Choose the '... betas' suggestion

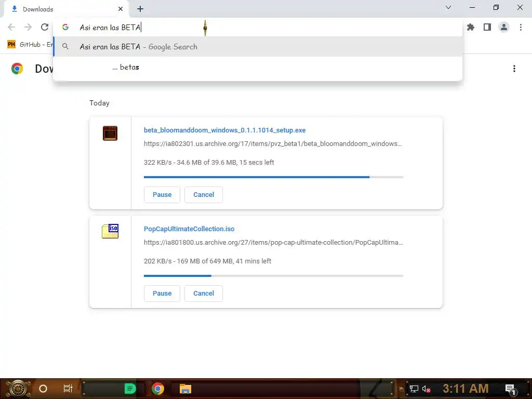(x=258, y=67)
